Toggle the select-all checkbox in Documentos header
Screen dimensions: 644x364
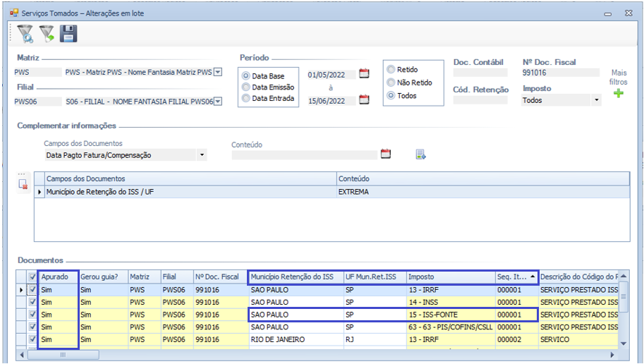(x=32, y=277)
